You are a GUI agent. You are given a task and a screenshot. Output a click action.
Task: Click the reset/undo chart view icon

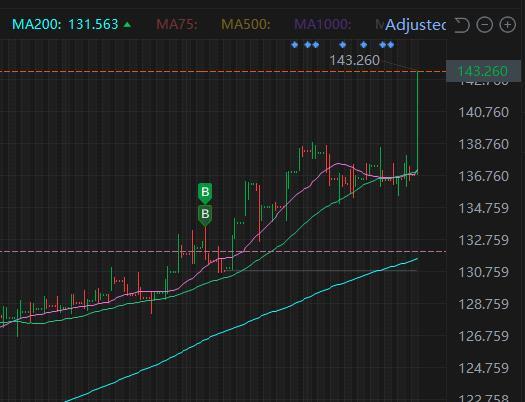coord(462,25)
